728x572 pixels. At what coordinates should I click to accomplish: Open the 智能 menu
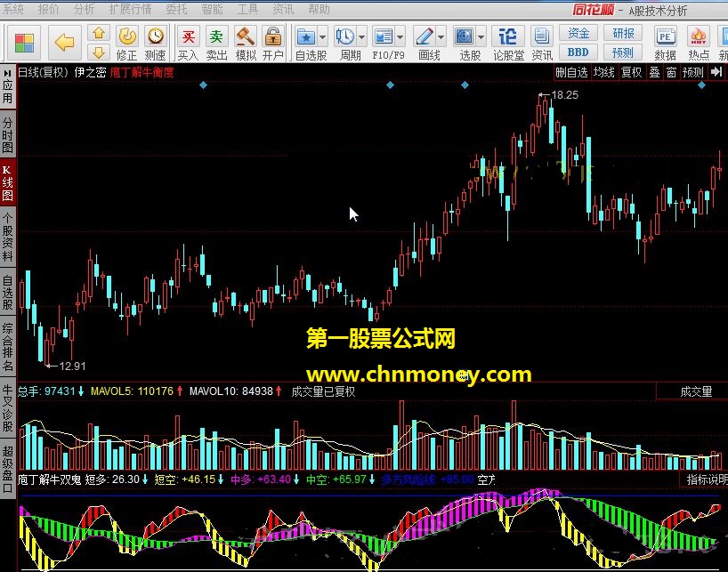212,9
